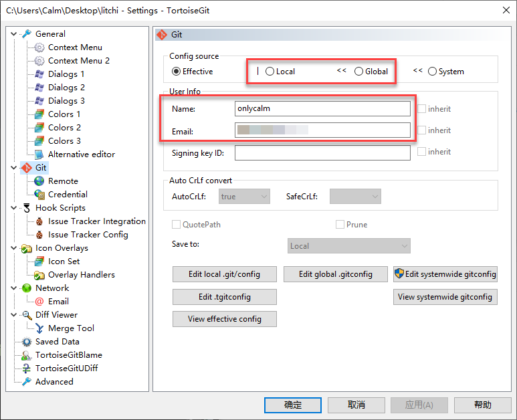Click View effective config button
The height and width of the screenshot is (420, 517).
[x=225, y=319]
